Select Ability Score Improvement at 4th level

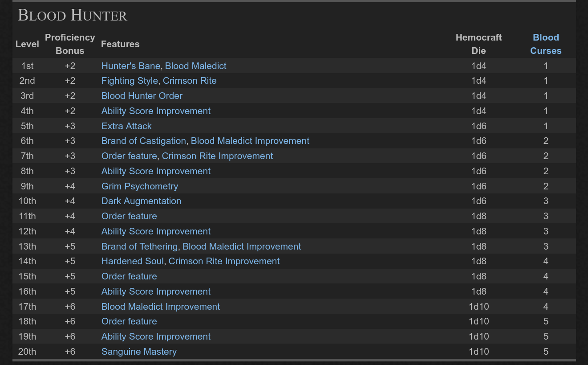(x=156, y=111)
